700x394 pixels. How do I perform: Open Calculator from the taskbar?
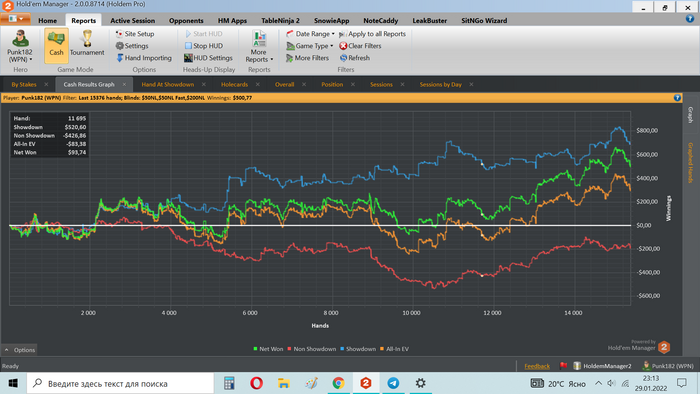tap(229, 383)
